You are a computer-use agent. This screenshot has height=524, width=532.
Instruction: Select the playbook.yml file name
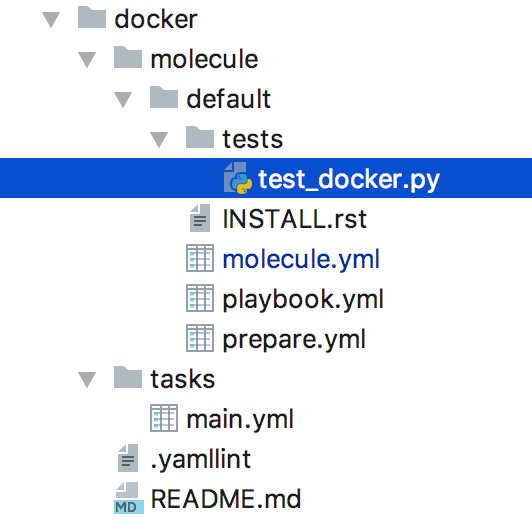coord(303,300)
